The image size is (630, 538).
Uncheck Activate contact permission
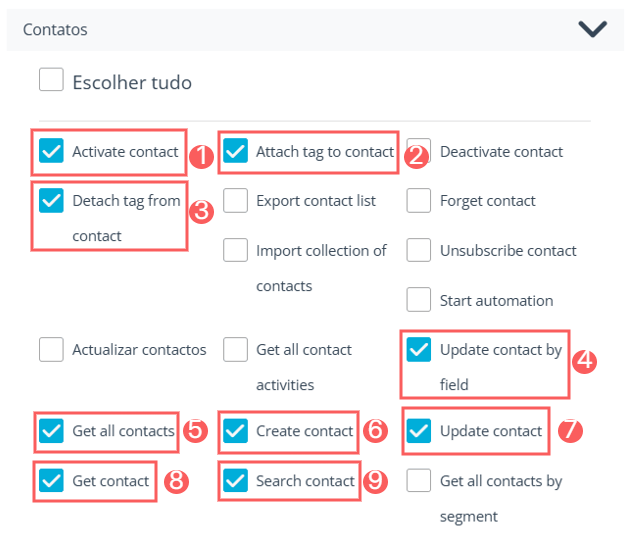click(x=52, y=151)
